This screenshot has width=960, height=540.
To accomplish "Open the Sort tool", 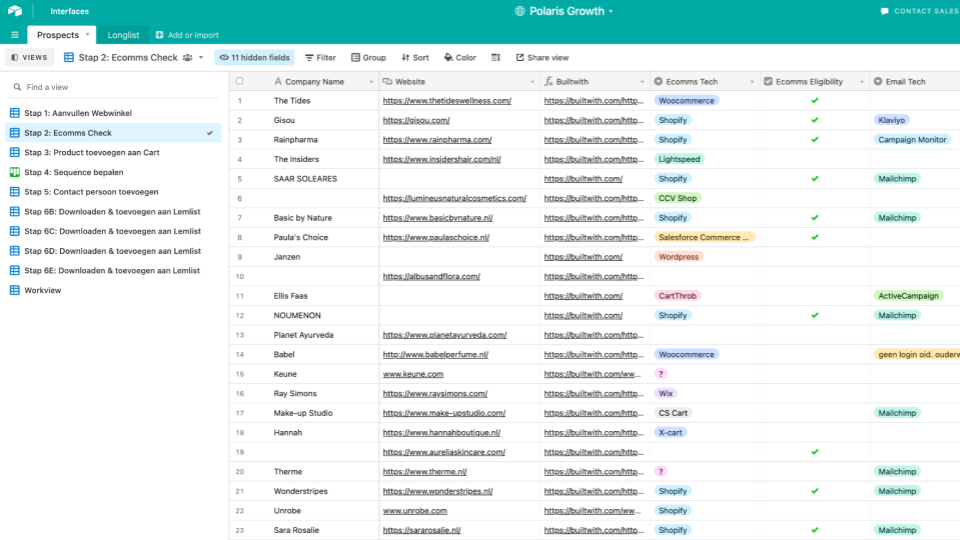I will (415, 58).
